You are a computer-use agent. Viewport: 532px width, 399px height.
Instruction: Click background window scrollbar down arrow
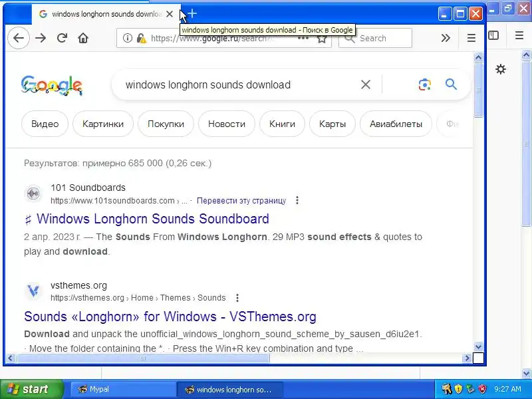pos(526,373)
